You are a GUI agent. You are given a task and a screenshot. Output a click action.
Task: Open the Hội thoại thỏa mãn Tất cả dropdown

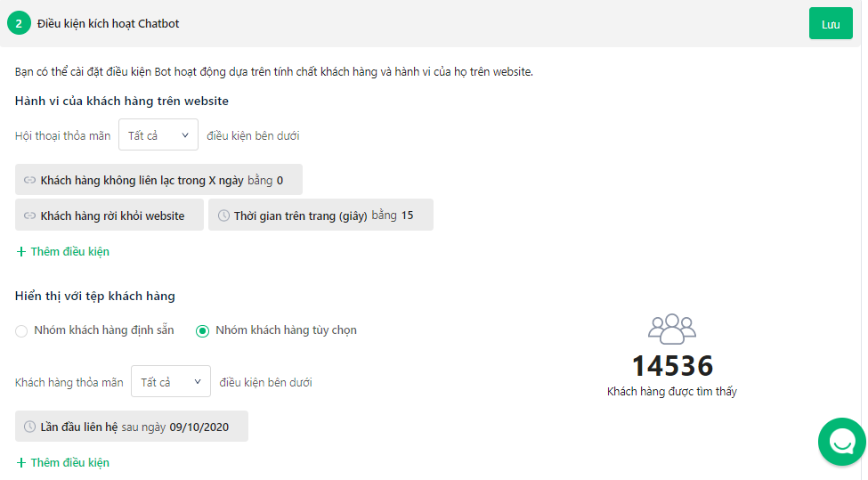[x=158, y=134]
